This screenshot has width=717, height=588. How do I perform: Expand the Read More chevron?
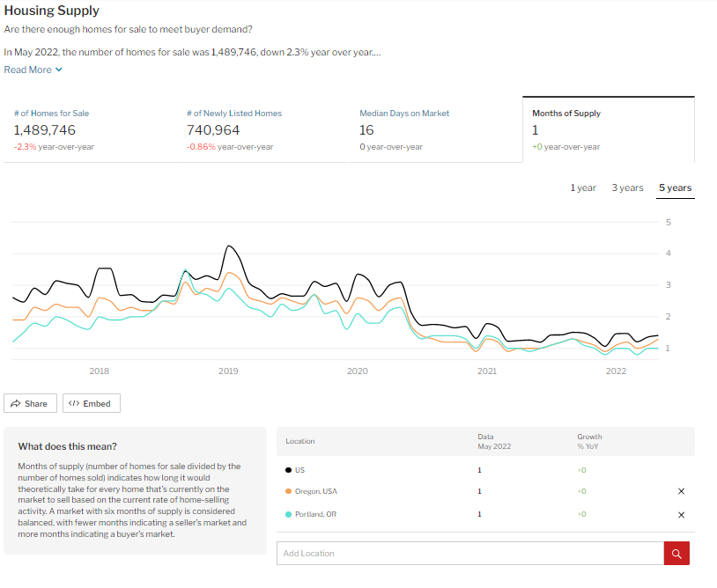(59, 70)
